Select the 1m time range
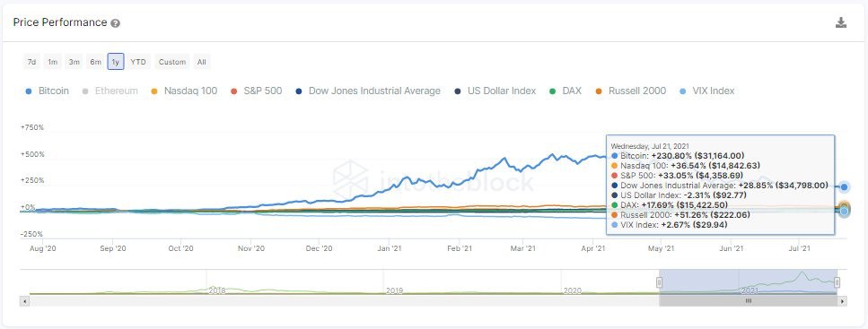Screen dimensions: 868x329 coord(53,62)
